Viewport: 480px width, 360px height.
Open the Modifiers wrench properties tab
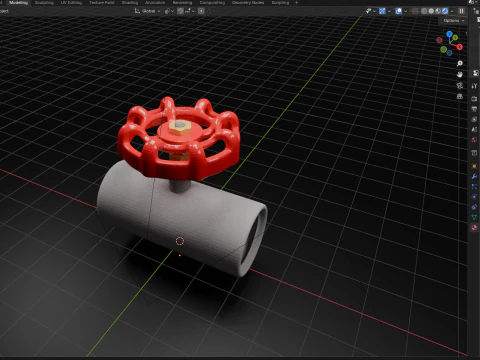(474, 176)
